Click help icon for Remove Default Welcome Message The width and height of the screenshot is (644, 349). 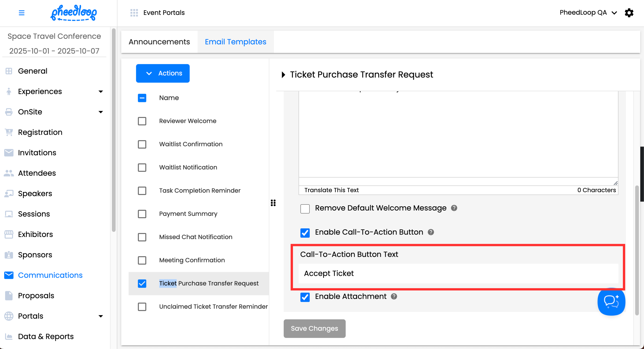pyautogui.click(x=454, y=208)
